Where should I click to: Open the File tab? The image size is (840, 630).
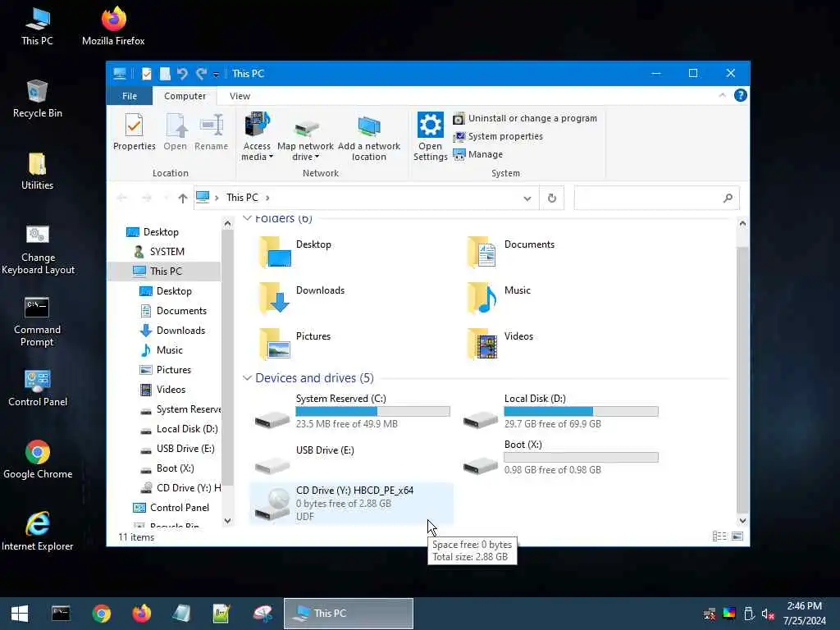(x=130, y=96)
